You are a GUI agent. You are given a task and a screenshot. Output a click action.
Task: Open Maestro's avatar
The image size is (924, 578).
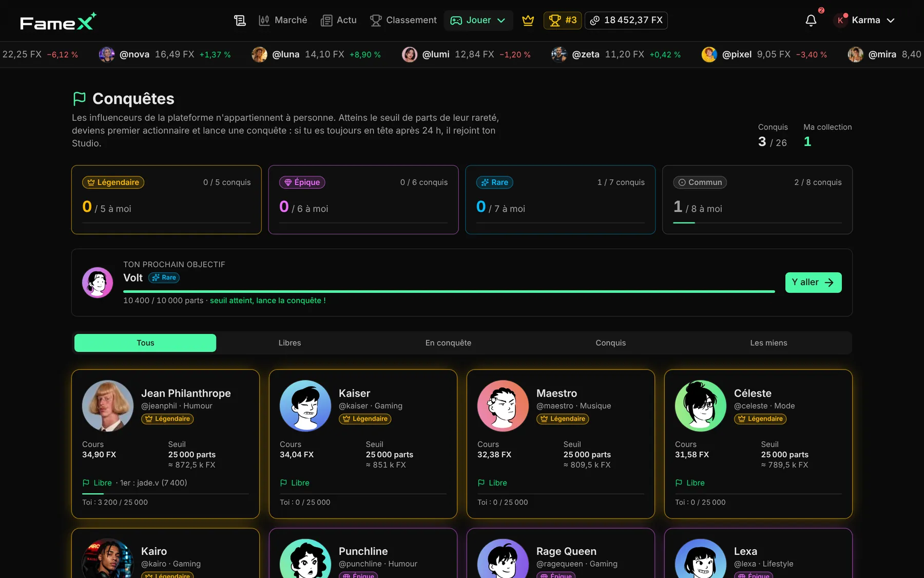coord(503,406)
